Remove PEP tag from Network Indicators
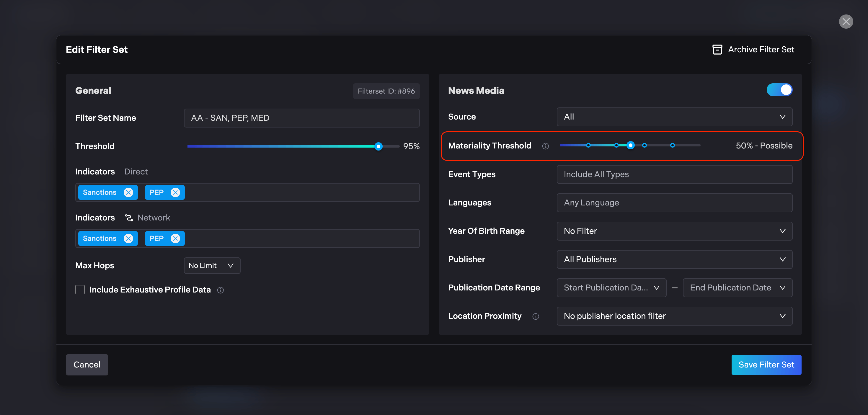 click(x=175, y=238)
